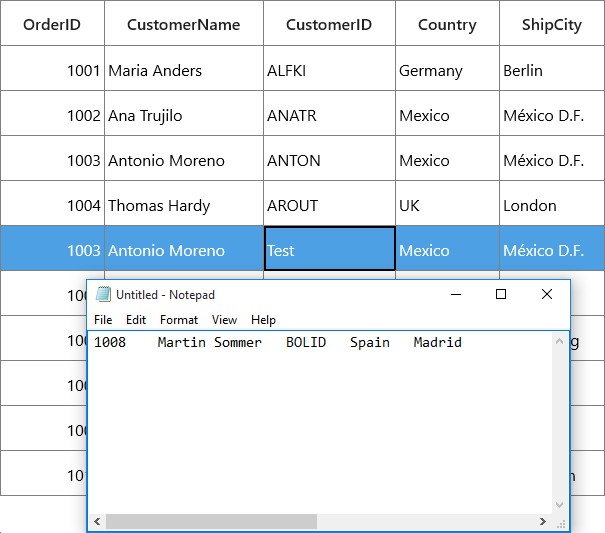
Task: Open the File menu in Notepad
Action: point(103,320)
